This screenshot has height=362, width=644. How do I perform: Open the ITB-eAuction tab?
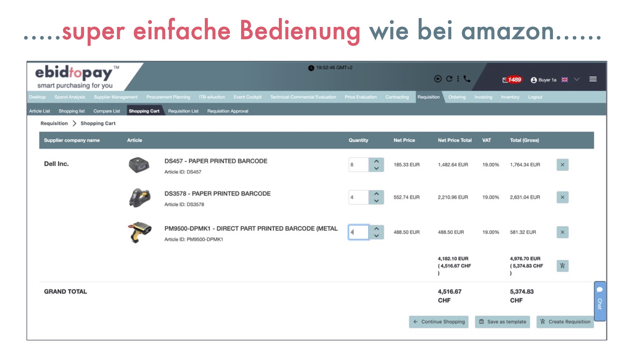click(x=212, y=97)
